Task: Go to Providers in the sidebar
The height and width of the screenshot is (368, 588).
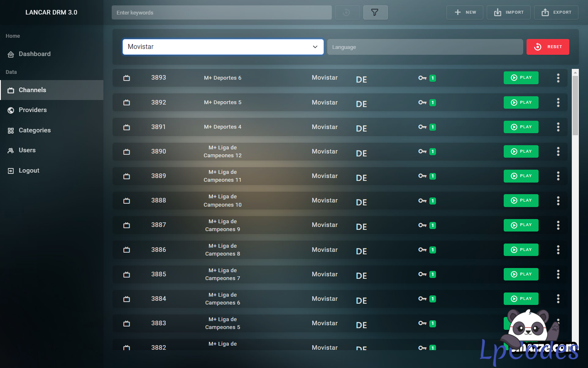Action: pos(32,110)
